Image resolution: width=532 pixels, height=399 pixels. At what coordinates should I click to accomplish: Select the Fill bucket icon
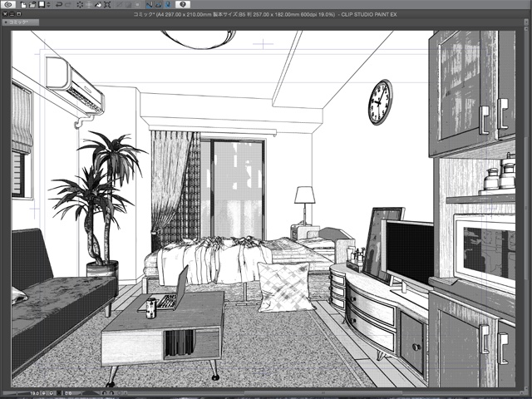(x=98, y=5)
